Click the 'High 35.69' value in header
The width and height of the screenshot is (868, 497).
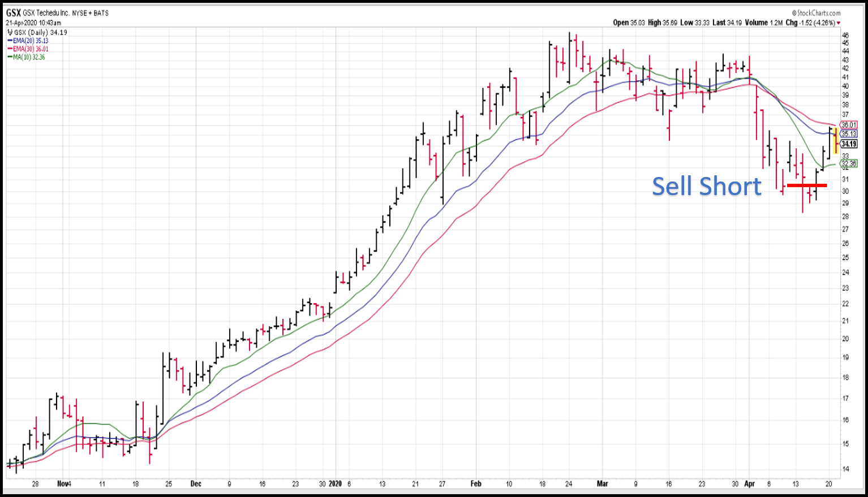662,23
